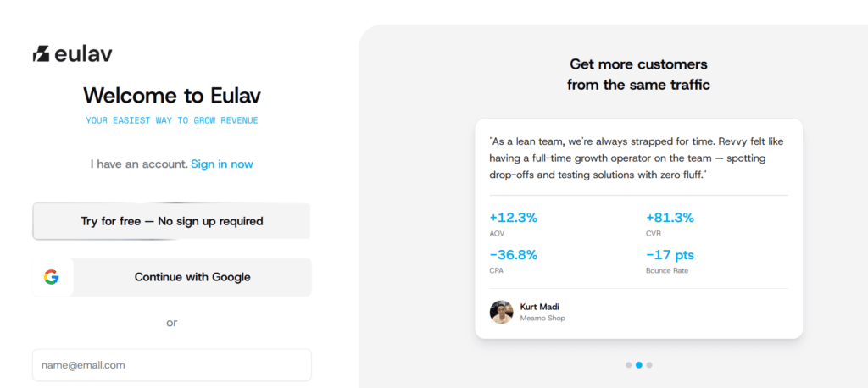
Task: Click Try for free button
Action: coord(171,221)
